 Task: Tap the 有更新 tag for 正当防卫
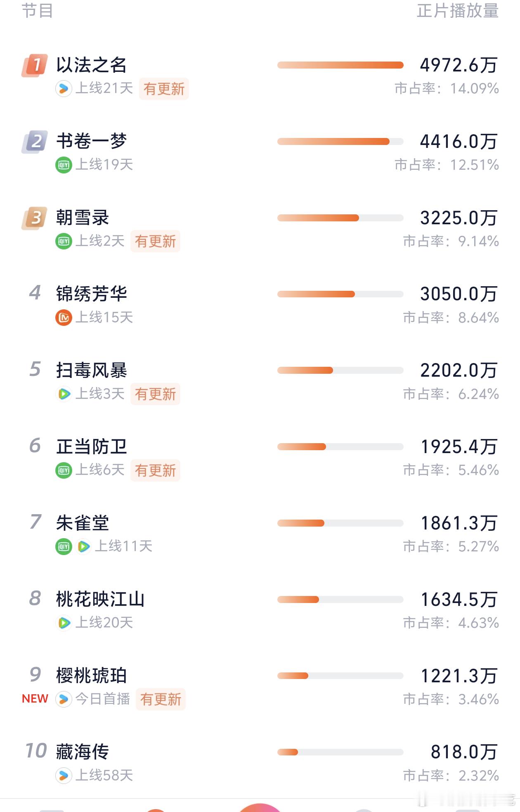tap(155, 470)
